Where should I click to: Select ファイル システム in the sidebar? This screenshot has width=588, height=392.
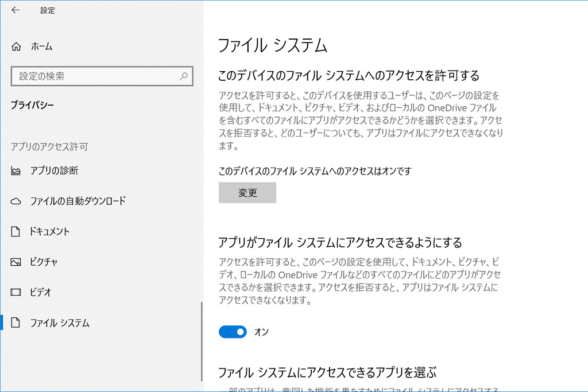point(60,323)
